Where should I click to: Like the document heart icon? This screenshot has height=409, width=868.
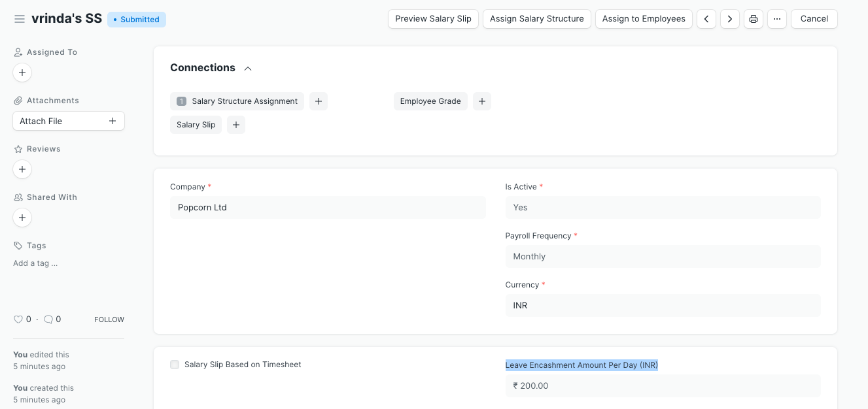[x=18, y=319]
